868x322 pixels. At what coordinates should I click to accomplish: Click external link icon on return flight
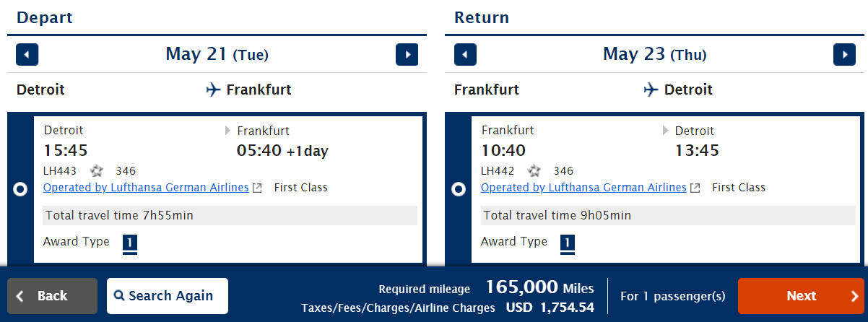pos(695,188)
